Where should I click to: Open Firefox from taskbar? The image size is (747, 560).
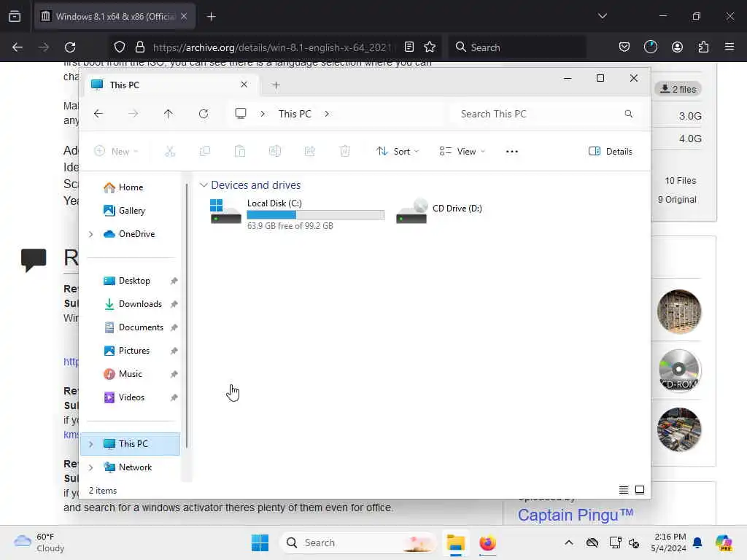(x=487, y=542)
